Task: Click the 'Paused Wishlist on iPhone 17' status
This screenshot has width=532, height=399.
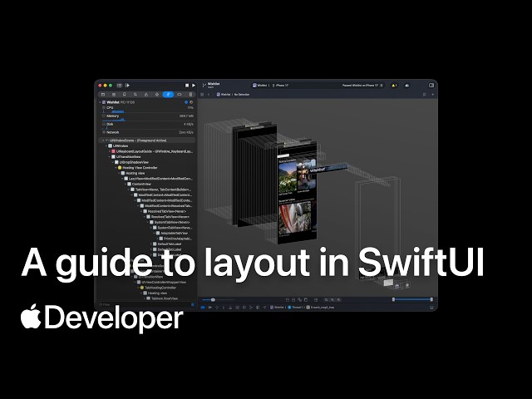Action: pyautogui.click(x=360, y=86)
